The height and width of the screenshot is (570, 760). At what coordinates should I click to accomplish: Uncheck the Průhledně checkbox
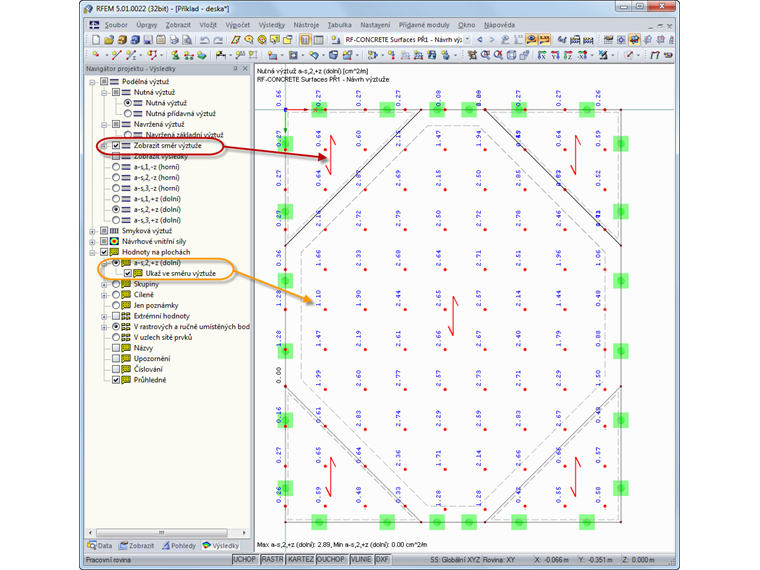pyautogui.click(x=116, y=380)
